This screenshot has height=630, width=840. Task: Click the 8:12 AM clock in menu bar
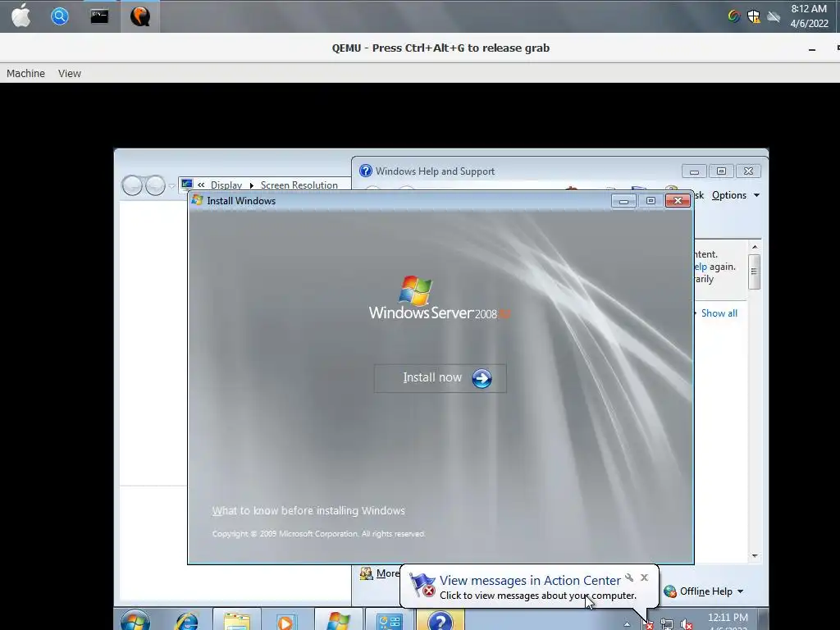coord(809,9)
